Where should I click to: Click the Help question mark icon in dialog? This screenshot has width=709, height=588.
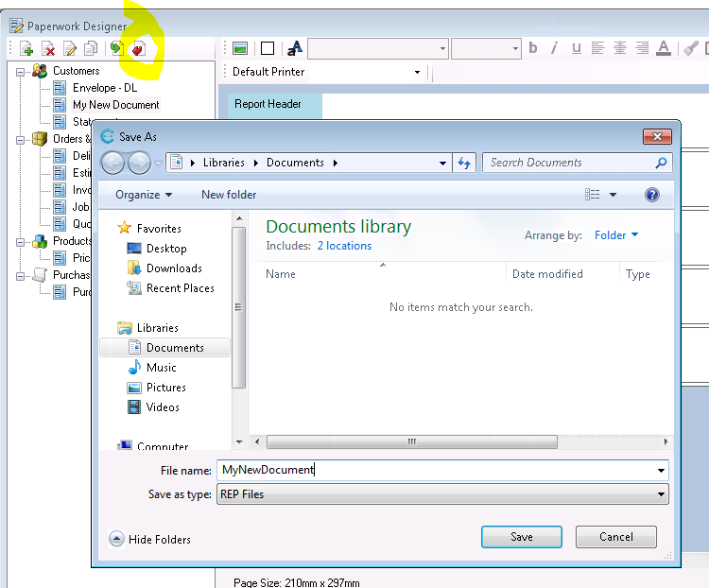(x=651, y=195)
